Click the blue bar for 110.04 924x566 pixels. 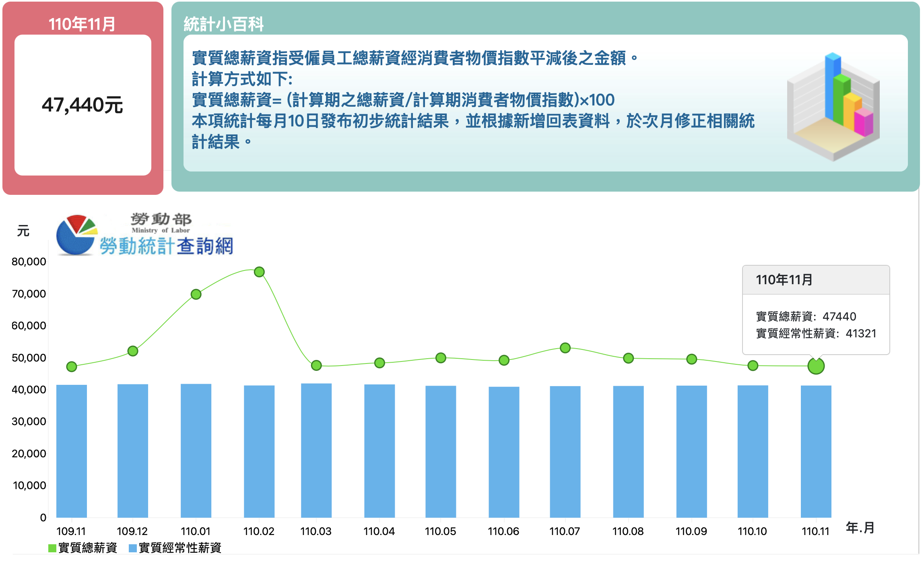coord(379,451)
